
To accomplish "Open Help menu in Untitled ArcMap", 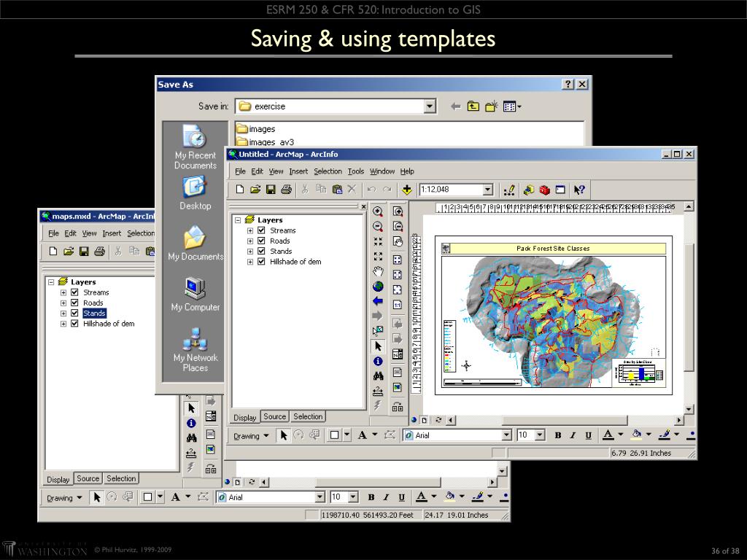I will point(407,171).
